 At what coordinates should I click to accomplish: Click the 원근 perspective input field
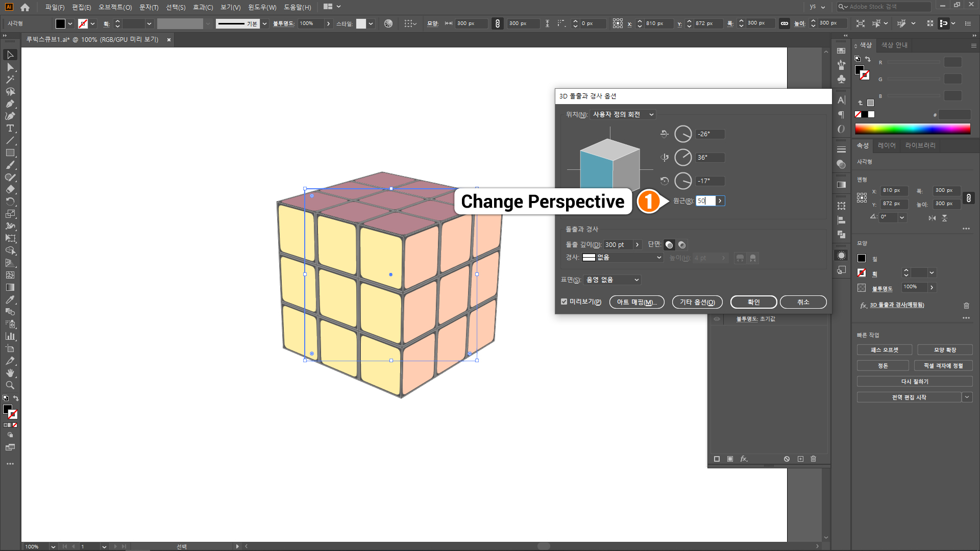[x=705, y=201]
